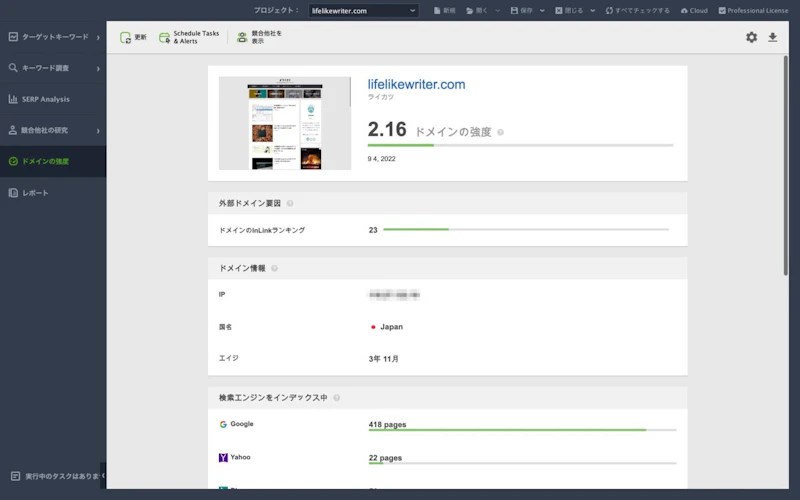The height and width of the screenshot is (500, 800).
Task: Click the running tasks status at bottom left
Action: point(57,476)
